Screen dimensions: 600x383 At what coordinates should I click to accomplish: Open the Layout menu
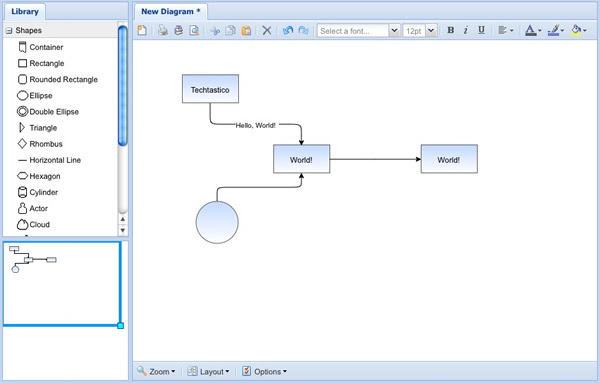tap(209, 372)
